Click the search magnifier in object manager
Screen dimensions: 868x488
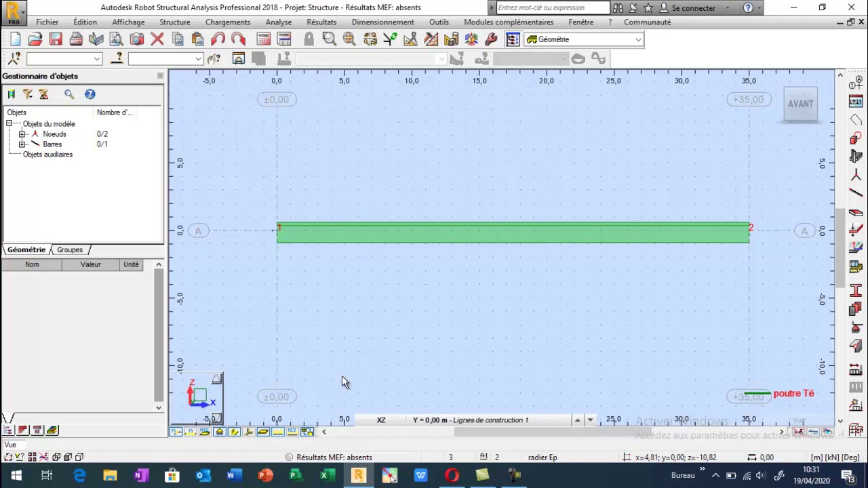[x=69, y=94]
